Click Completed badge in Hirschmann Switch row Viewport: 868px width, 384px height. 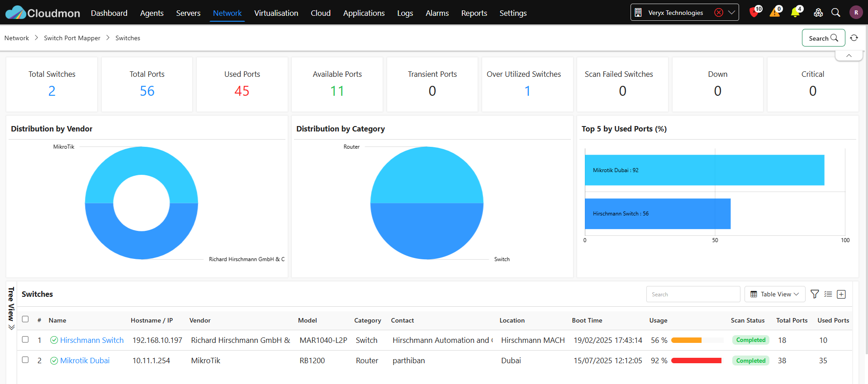(x=751, y=340)
